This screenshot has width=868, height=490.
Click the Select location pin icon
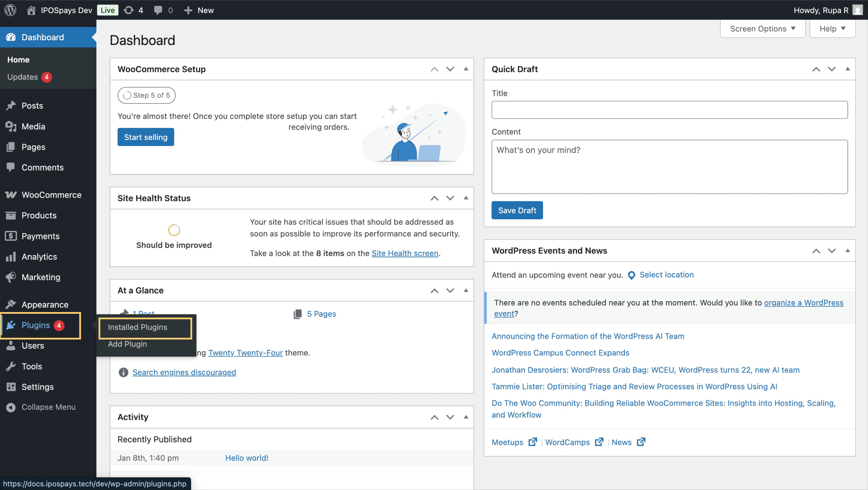coord(632,275)
